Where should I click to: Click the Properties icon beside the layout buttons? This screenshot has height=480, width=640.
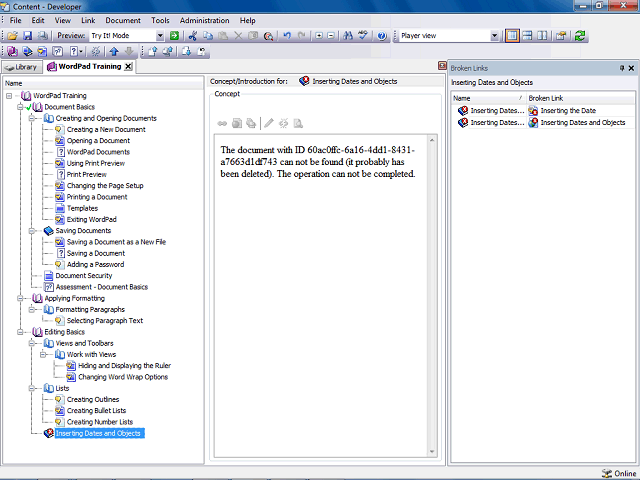tap(561, 36)
